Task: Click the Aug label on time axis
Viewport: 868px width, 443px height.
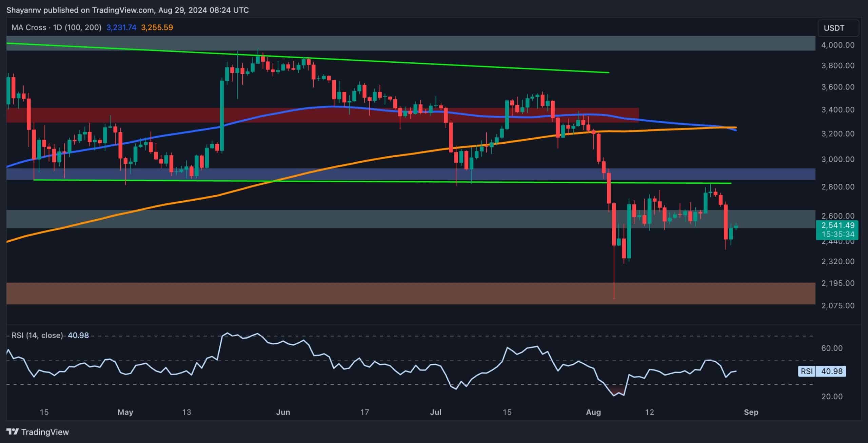Action: (x=593, y=412)
